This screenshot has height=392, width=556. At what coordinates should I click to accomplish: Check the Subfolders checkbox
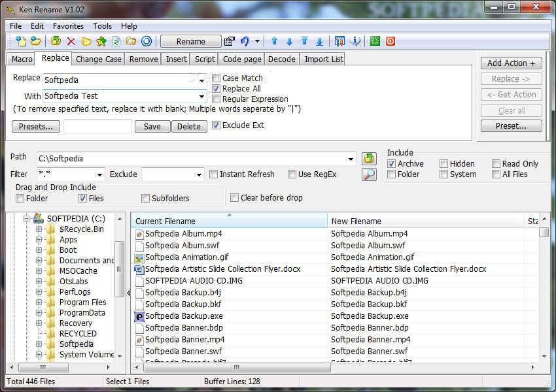coord(145,199)
